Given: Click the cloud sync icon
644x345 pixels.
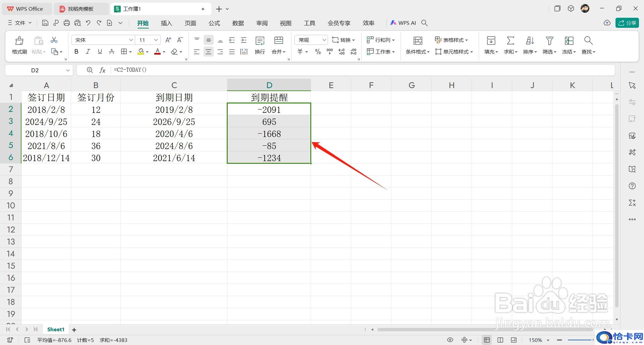Looking at the screenshot, I should click(x=607, y=23).
